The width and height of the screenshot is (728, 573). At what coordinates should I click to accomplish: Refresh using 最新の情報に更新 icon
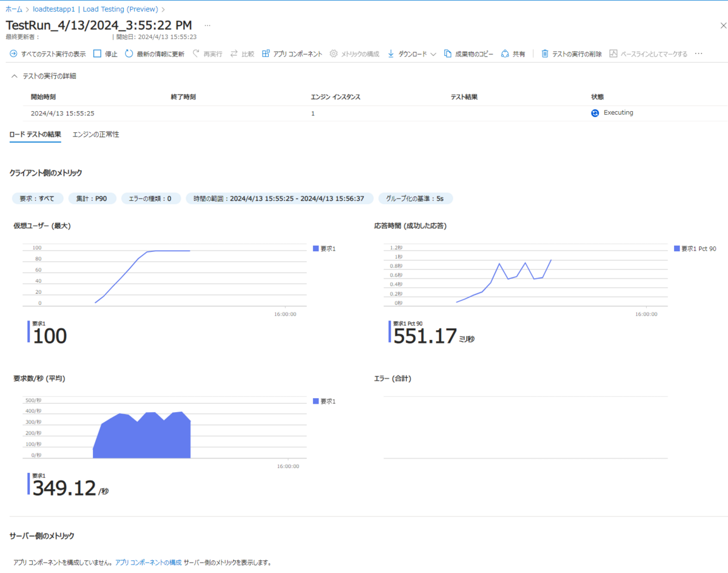(x=129, y=54)
